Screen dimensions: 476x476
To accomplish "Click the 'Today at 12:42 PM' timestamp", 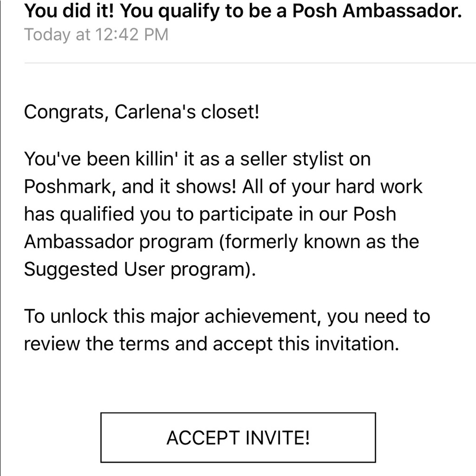I will point(97,34).
